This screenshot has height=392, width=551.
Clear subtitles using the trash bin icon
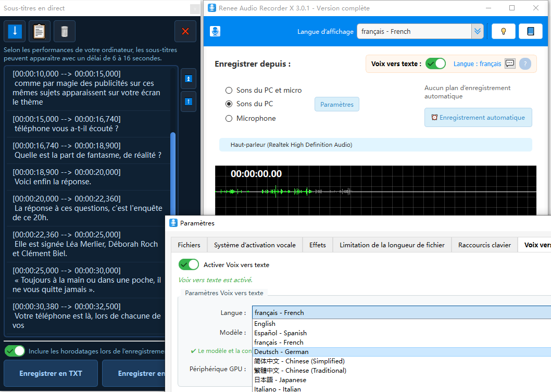(64, 31)
